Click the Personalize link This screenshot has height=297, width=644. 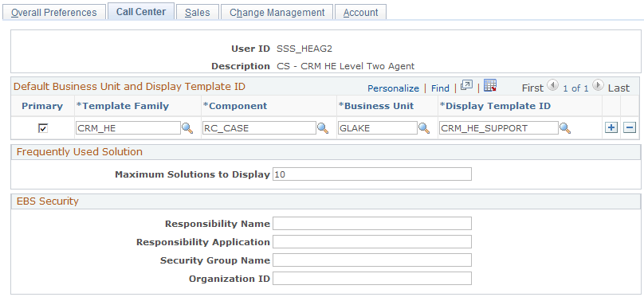[393, 88]
